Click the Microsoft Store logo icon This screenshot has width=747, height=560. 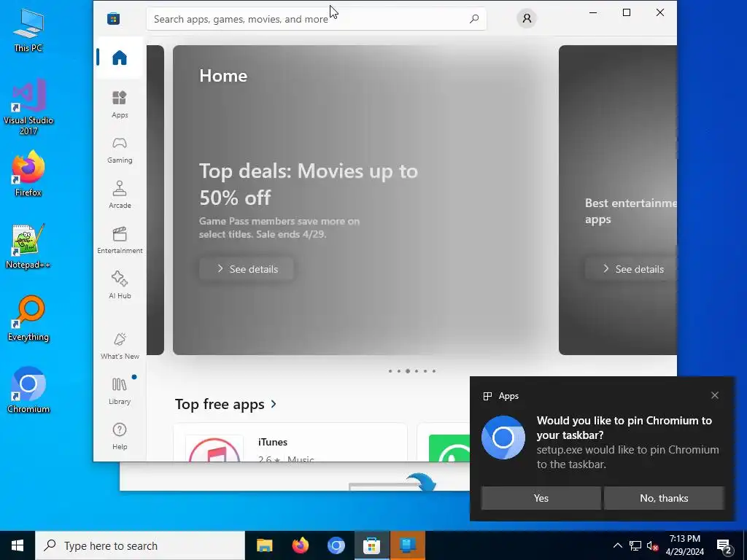pyautogui.click(x=113, y=18)
